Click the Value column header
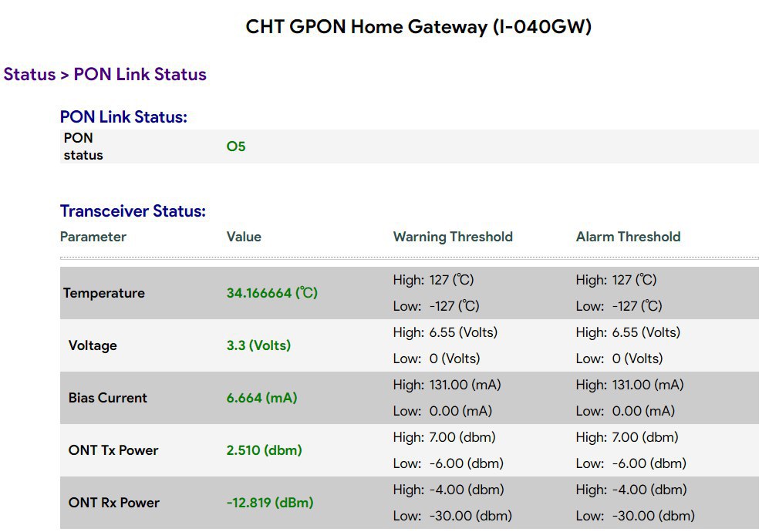Screen dimensions: 769x532 [244, 237]
